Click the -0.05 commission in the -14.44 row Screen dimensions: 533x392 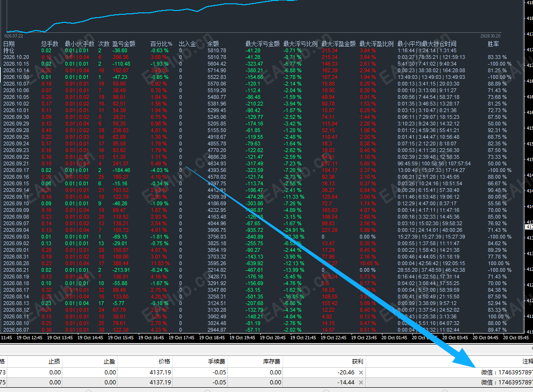219,382
